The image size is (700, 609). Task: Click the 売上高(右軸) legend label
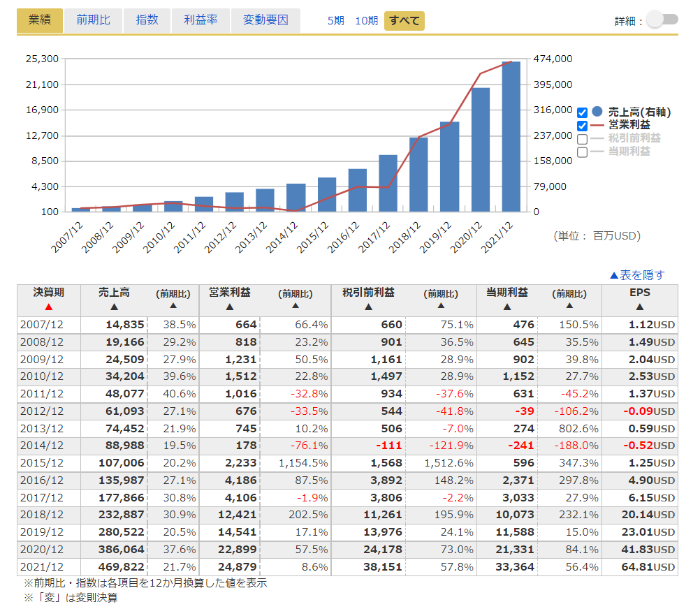(640, 112)
